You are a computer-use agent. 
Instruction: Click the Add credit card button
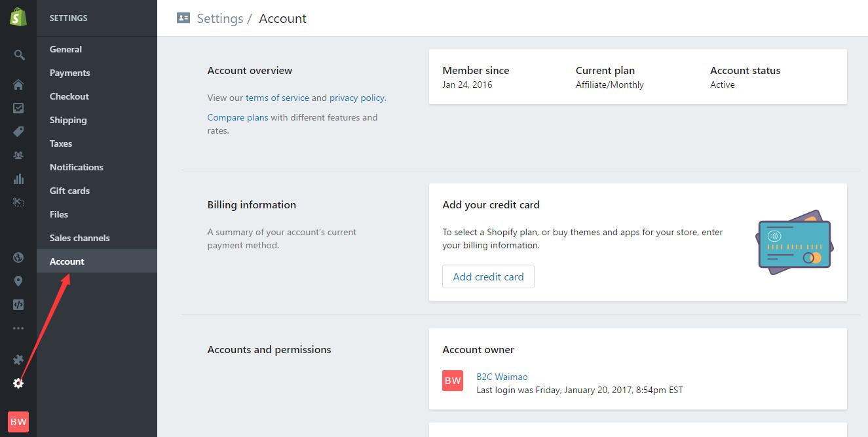[488, 276]
